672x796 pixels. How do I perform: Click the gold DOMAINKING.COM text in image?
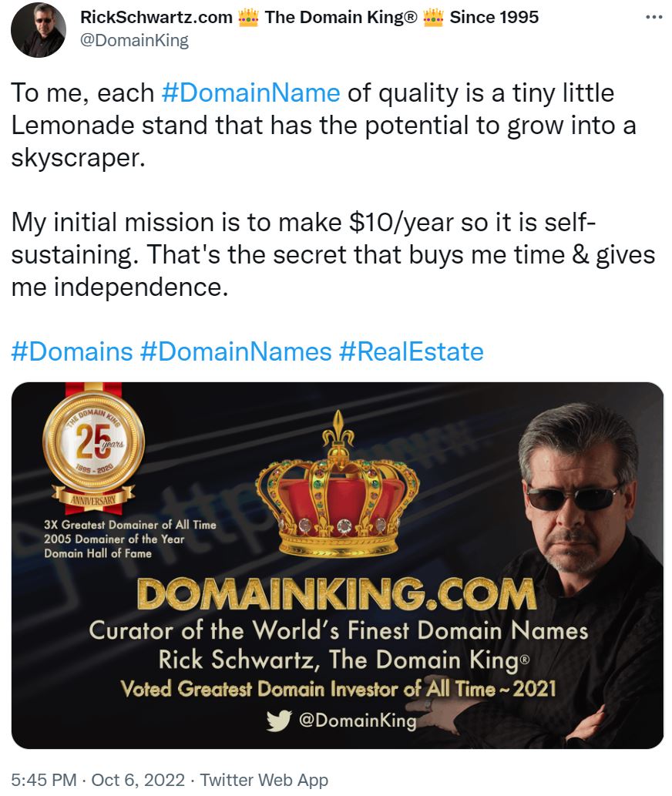(x=336, y=595)
